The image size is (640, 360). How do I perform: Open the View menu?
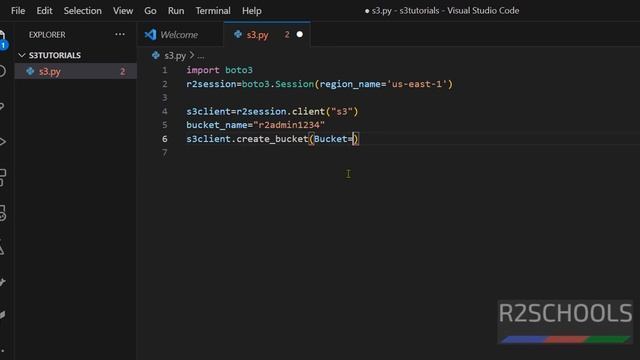pos(123,11)
